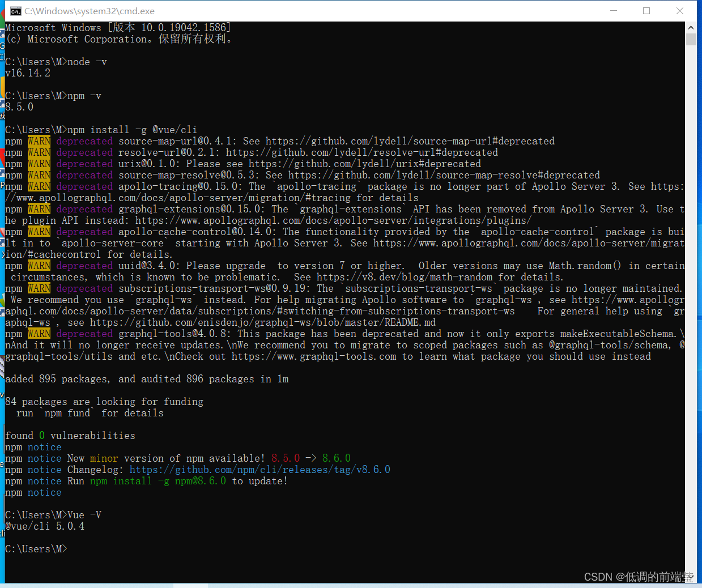This screenshot has width=702, height=588.
Task: Click the cmd.exe icon in title bar
Action: tap(15, 11)
